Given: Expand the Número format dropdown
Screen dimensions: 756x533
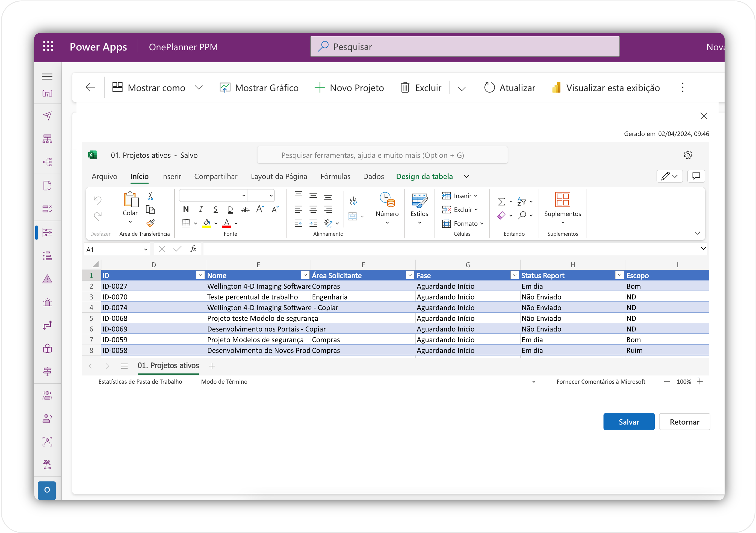Looking at the screenshot, I should tap(387, 223).
